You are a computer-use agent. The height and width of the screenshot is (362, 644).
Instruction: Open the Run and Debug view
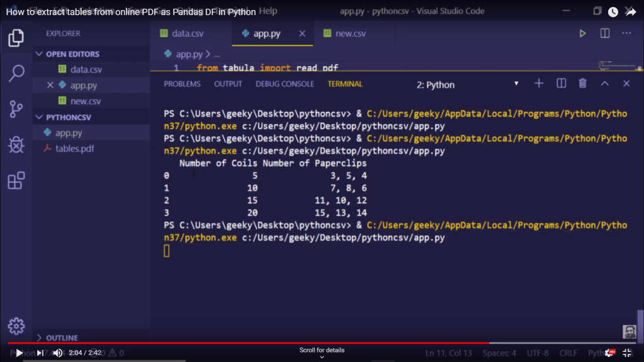click(x=16, y=145)
